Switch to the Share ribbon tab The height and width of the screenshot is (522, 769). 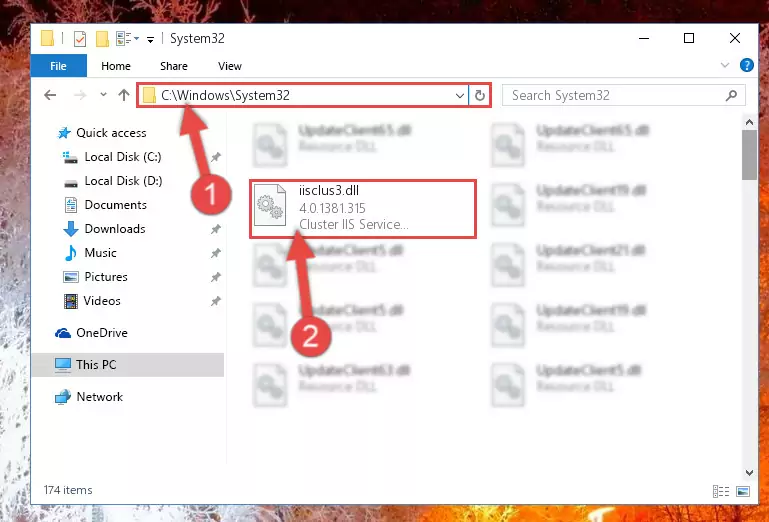pyautogui.click(x=174, y=66)
